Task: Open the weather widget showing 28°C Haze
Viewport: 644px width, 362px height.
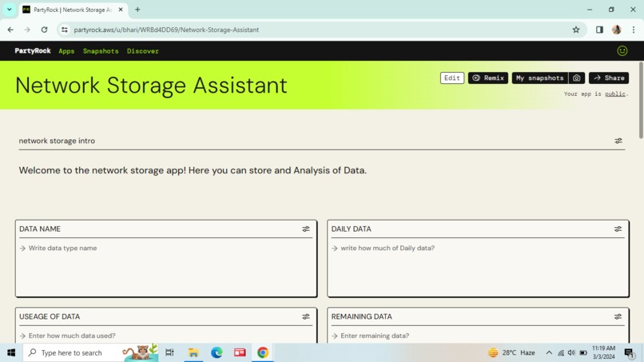Action: click(511, 352)
